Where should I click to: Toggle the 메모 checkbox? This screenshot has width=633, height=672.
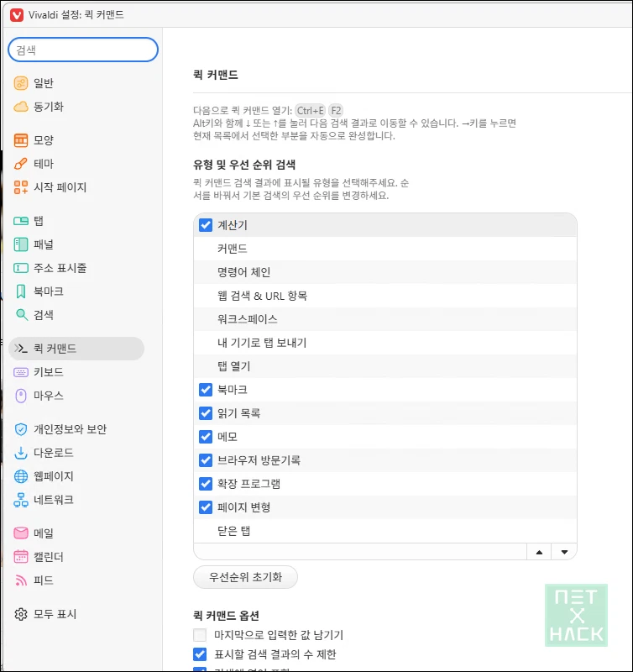coord(206,437)
